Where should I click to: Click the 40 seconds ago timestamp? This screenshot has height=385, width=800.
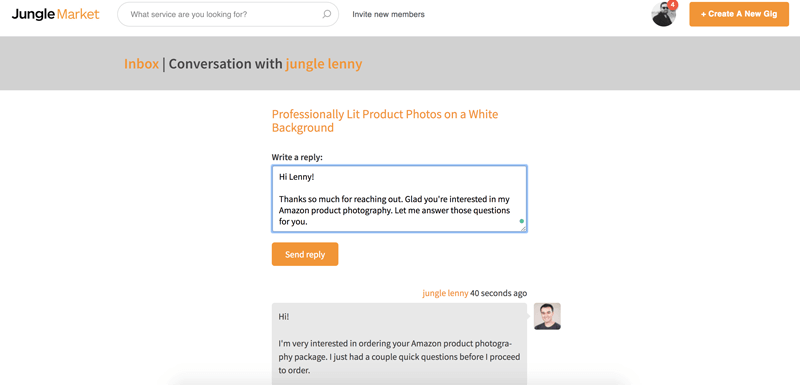tap(498, 293)
